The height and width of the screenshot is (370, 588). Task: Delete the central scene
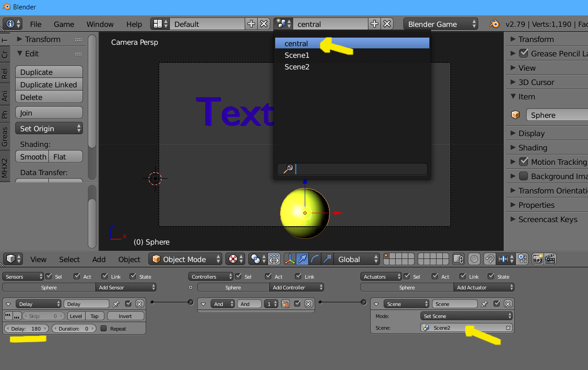[x=387, y=24]
